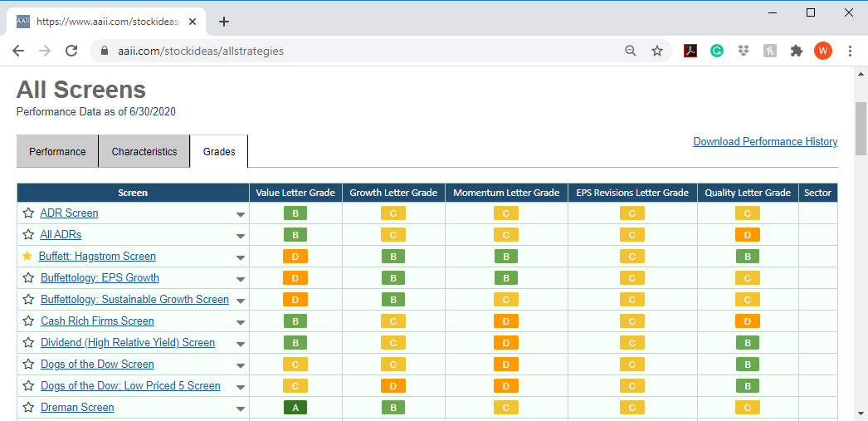Bookmark this page with the star icon
The image size is (868, 421).
[x=657, y=51]
